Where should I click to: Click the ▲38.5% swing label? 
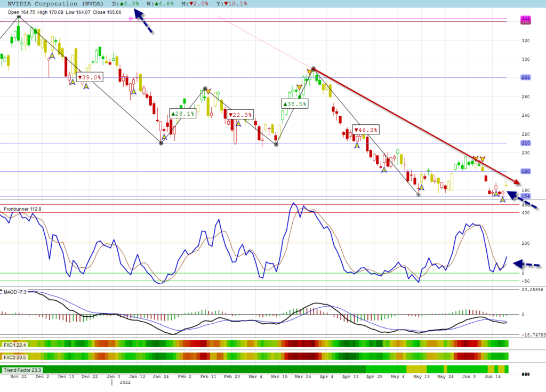click(x=294, y=104)
